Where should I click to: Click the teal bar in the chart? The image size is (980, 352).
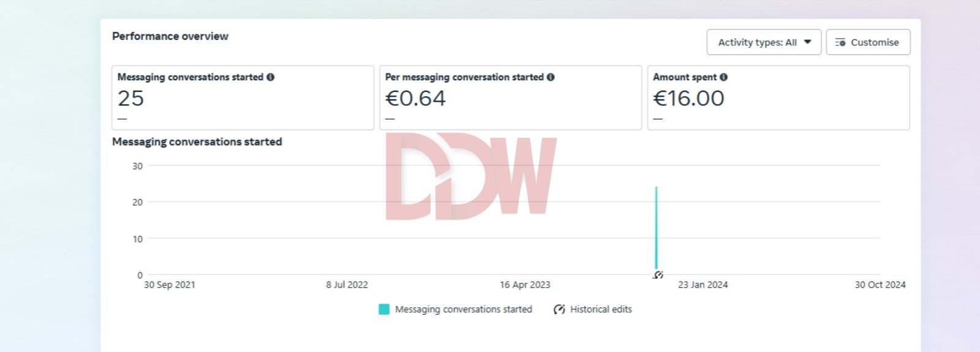(656, 227)
